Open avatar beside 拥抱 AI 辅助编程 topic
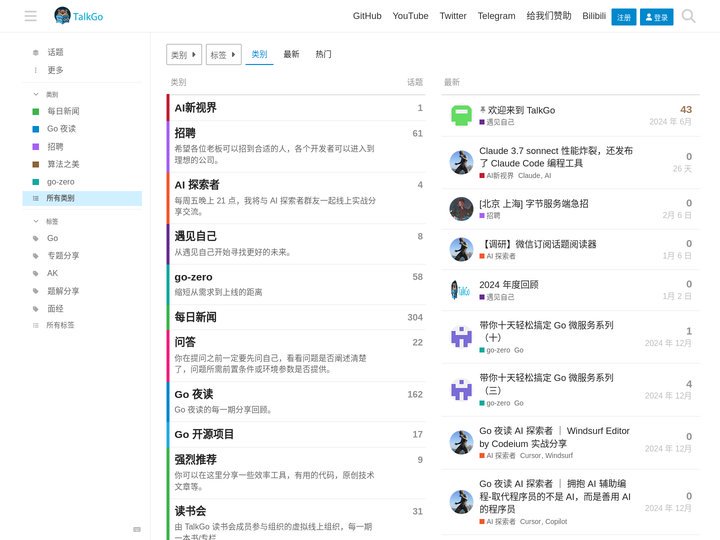Viewport: 720px width, 540px height. tap(461, 502)
